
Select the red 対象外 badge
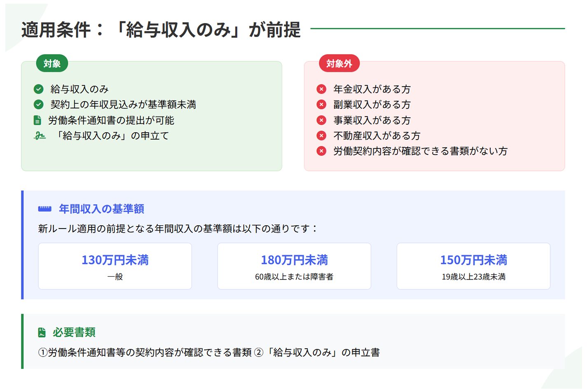tap(339, 64)
